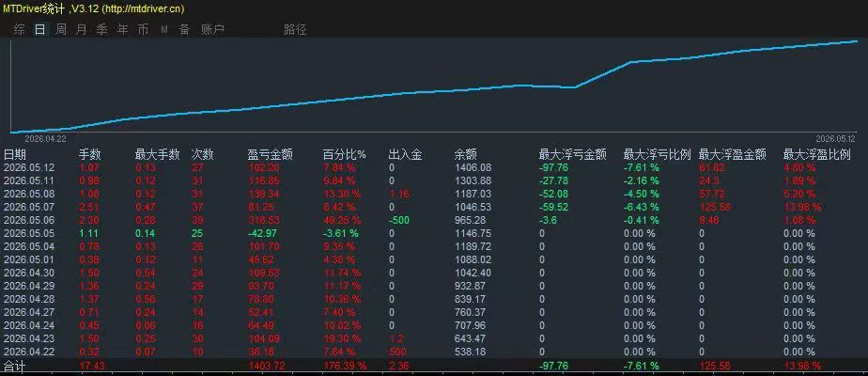Click the 合计 totals row label
This screenshot has width=868, height=376.
pos(15,366)
